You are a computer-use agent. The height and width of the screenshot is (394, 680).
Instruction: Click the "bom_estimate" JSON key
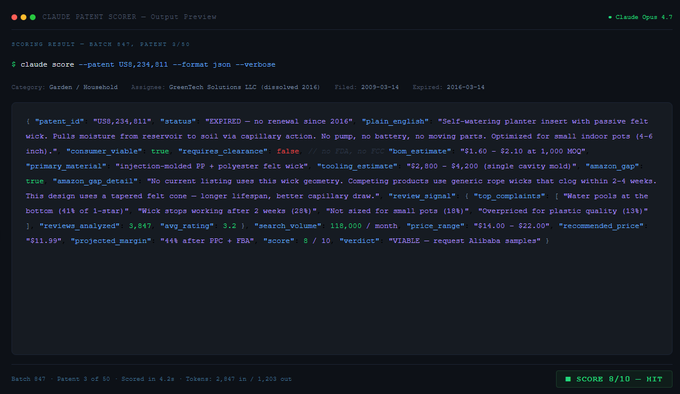point(420,151)
